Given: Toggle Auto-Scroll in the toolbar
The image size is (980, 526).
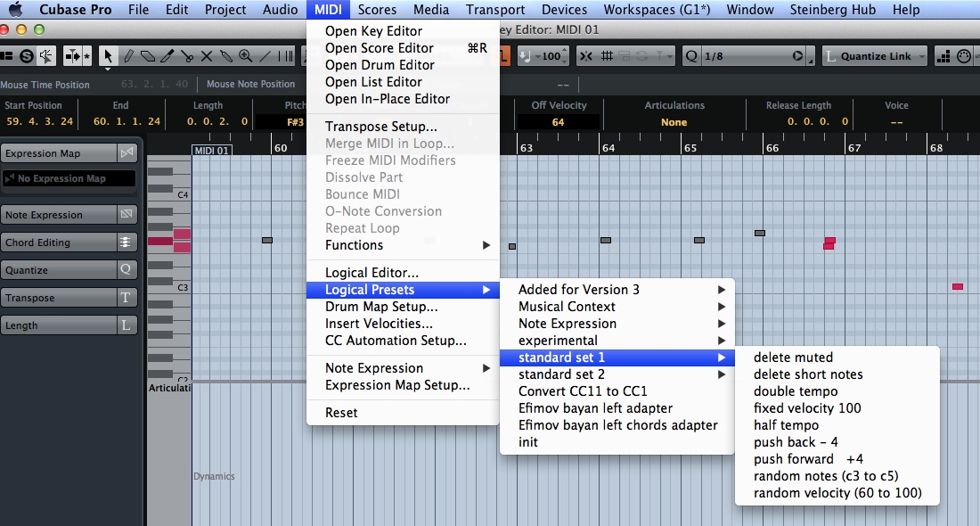Looking at the screenshot, I should coord(72,56).
